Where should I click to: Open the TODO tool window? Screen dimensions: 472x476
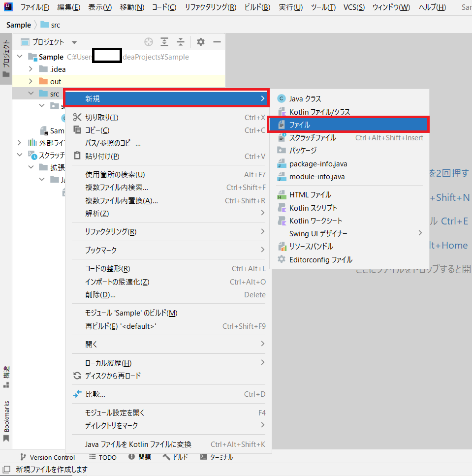click(103, 457)
